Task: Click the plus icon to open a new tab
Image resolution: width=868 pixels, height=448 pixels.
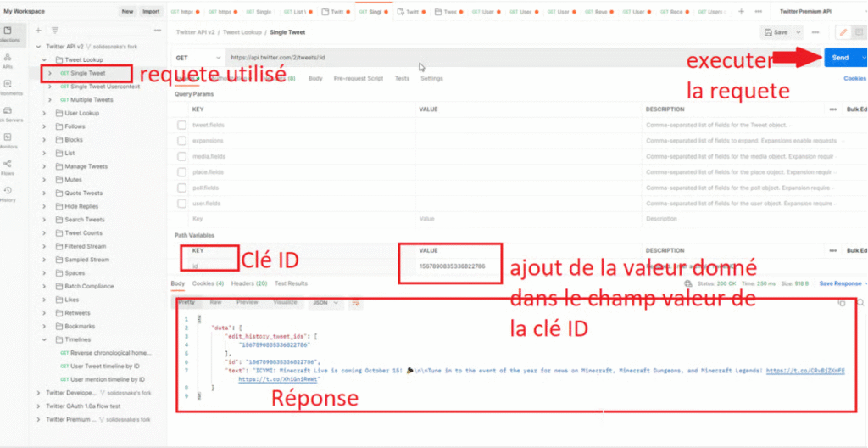Action: pos(741,11)
